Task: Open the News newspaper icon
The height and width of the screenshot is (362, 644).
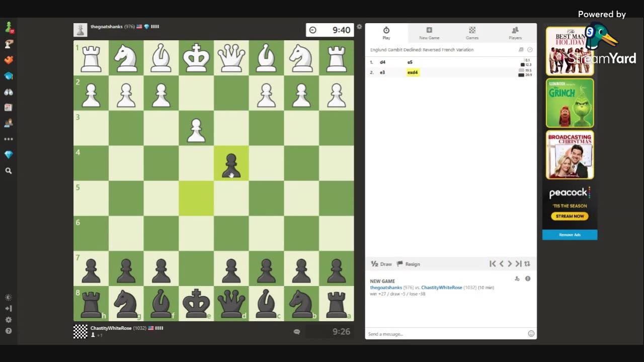Action: 9,107
